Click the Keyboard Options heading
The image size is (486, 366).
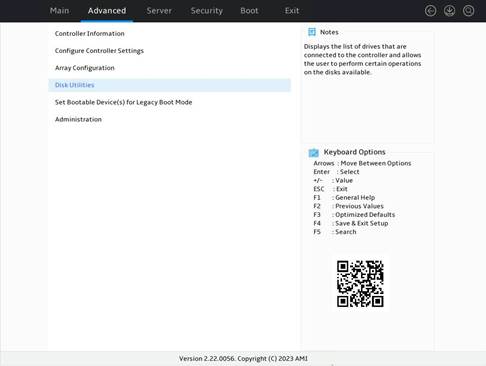tap(354, 152)
